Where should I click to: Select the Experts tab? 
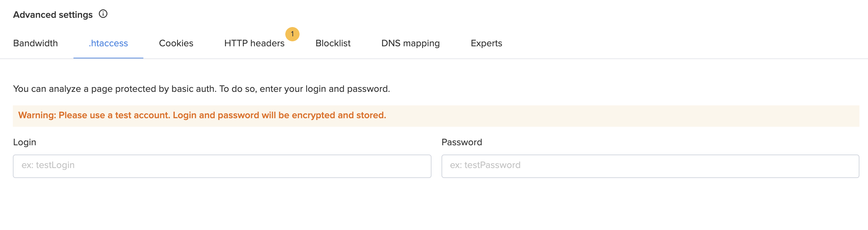486,43
